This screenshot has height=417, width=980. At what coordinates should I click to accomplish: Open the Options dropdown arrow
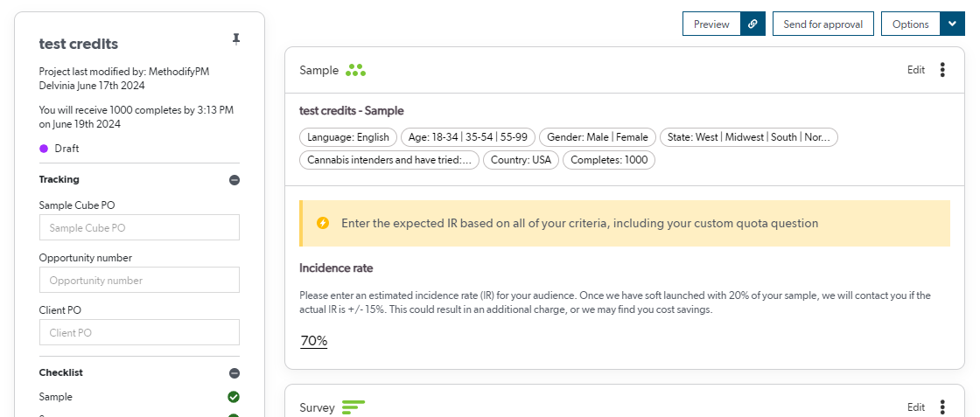952,24
